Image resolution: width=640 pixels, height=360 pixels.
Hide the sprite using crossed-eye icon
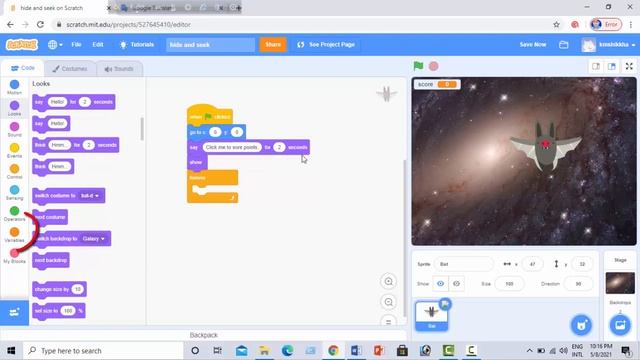tap(456, 283)
